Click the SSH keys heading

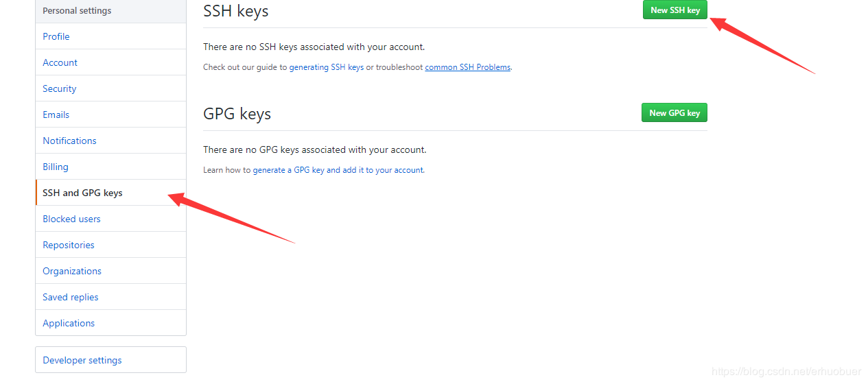[x=235, y=11]
